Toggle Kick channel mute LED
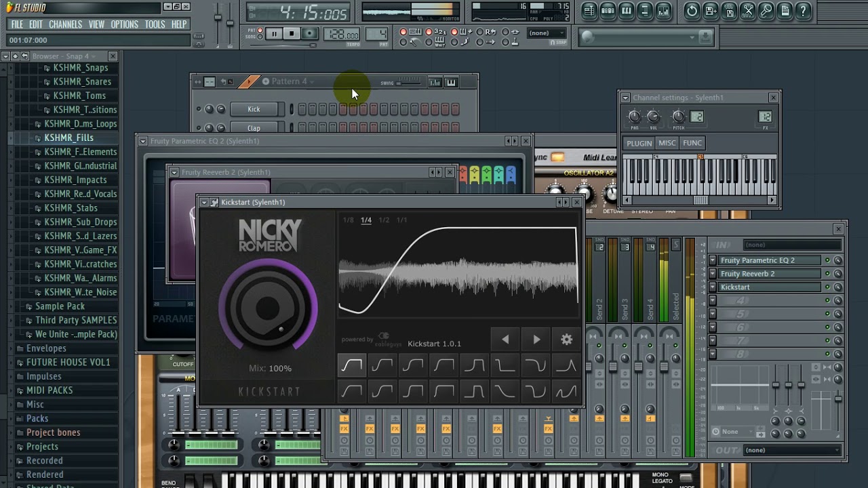Image resolution: width=868 pixels, height=488 pixels. pos(199,109)
